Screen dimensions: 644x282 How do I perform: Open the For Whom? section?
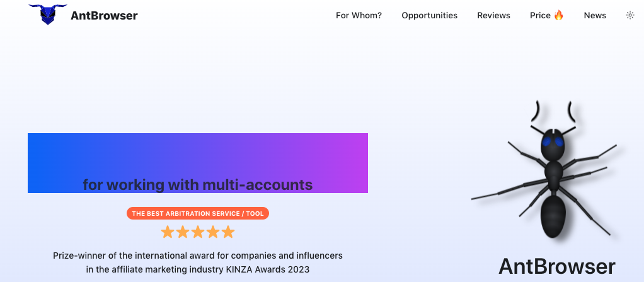(x=359, y=15)
